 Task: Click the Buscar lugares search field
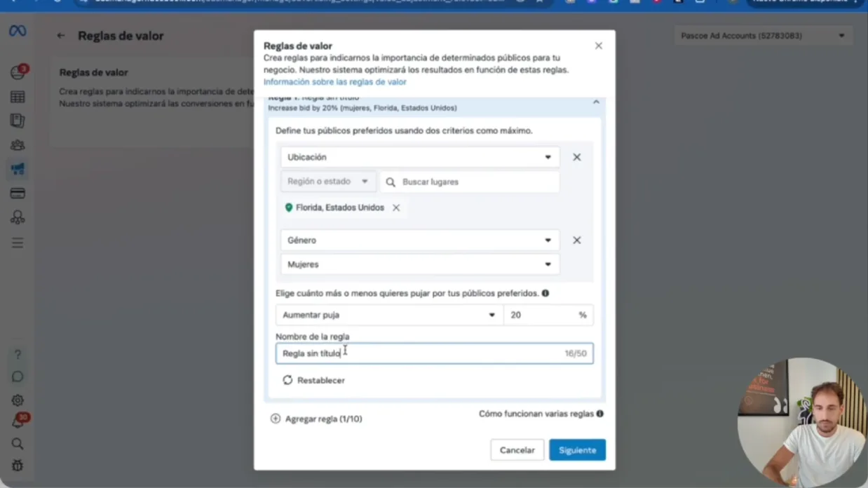point(470,182)
